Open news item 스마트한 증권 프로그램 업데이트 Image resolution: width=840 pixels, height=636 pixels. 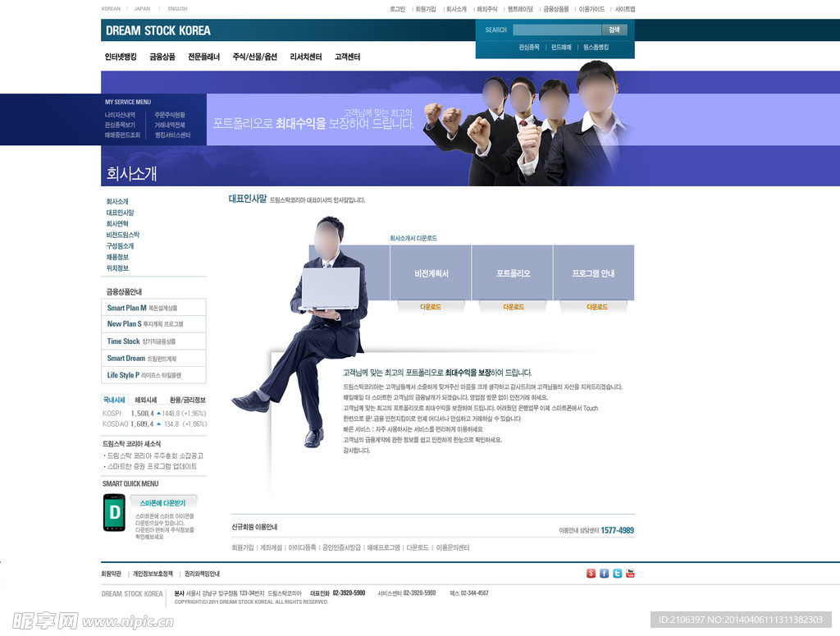(x=152, y=466)
